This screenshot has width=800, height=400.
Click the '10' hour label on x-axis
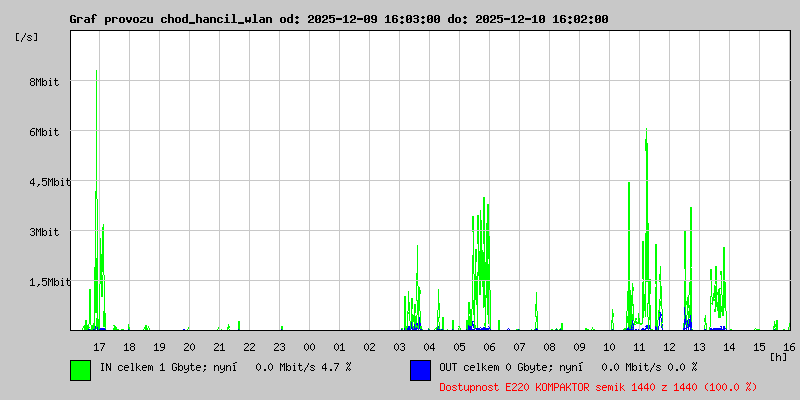(609, 347)
